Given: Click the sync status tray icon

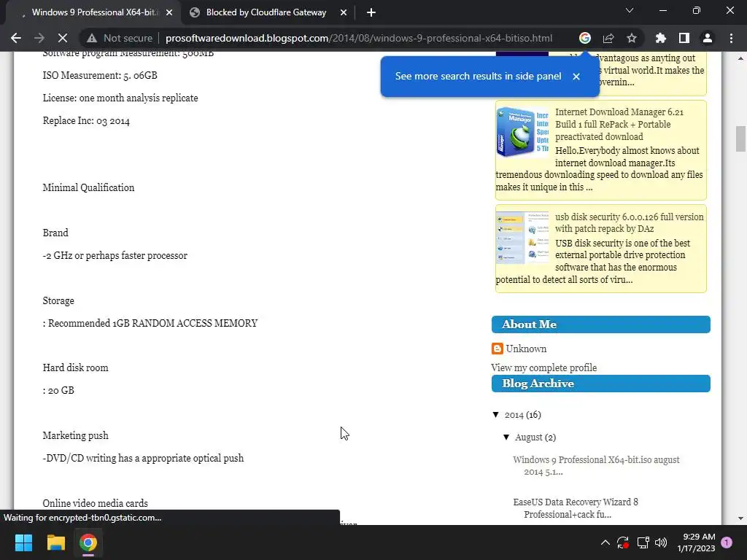Looking at the screenshot, I should tap(623, 542).
